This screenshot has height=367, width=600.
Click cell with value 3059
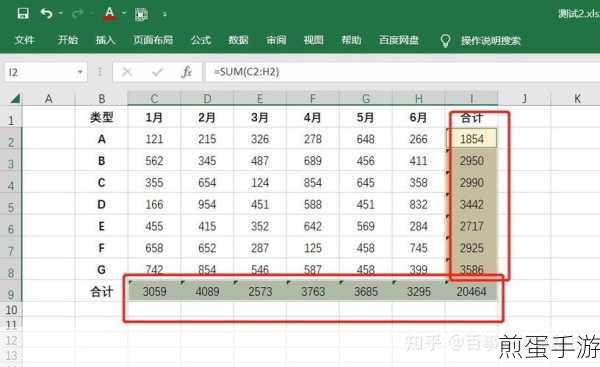pos(154,292)
